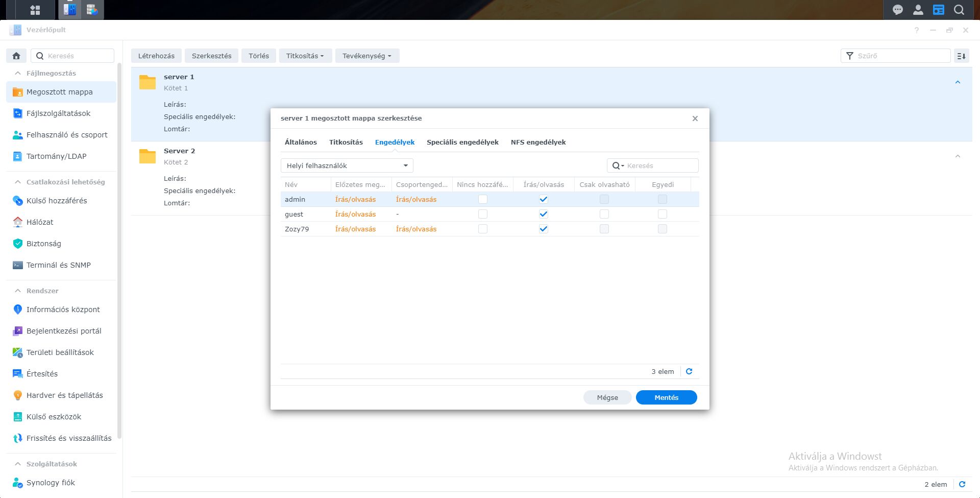This screenshot has width=980, height=498.
Task: Click the global search magnifier icon
Action: click(x=959, y=10)
